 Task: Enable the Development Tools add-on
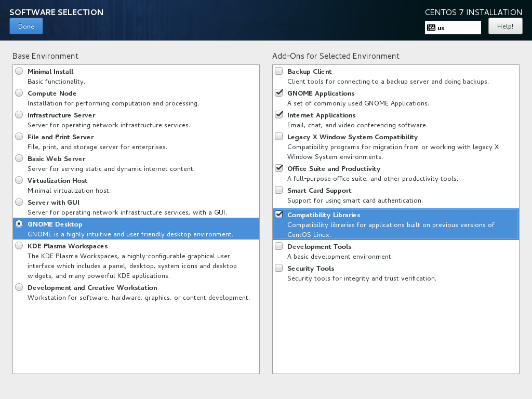[x=278, y=246]
